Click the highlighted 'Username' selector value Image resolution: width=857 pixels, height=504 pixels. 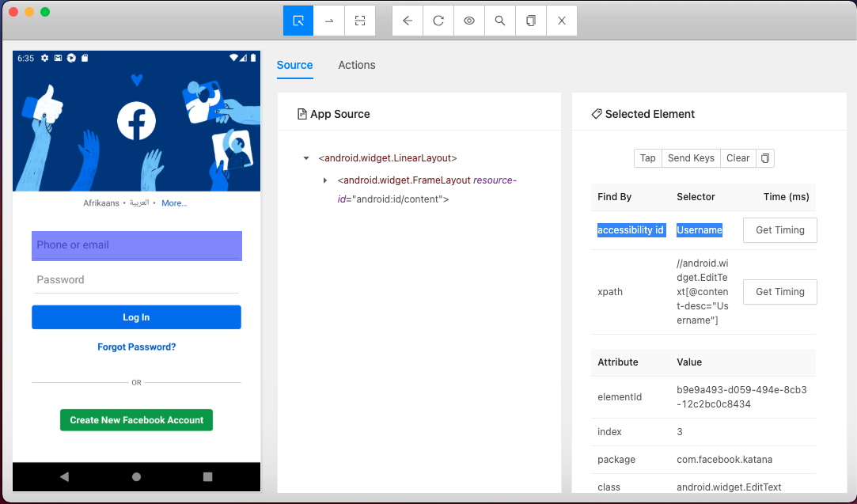700,230
